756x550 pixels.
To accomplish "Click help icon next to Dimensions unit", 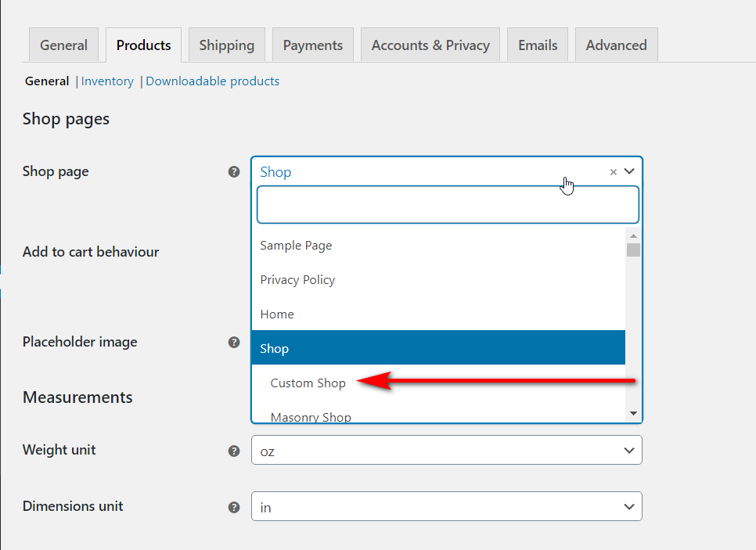I will (234, 508).
